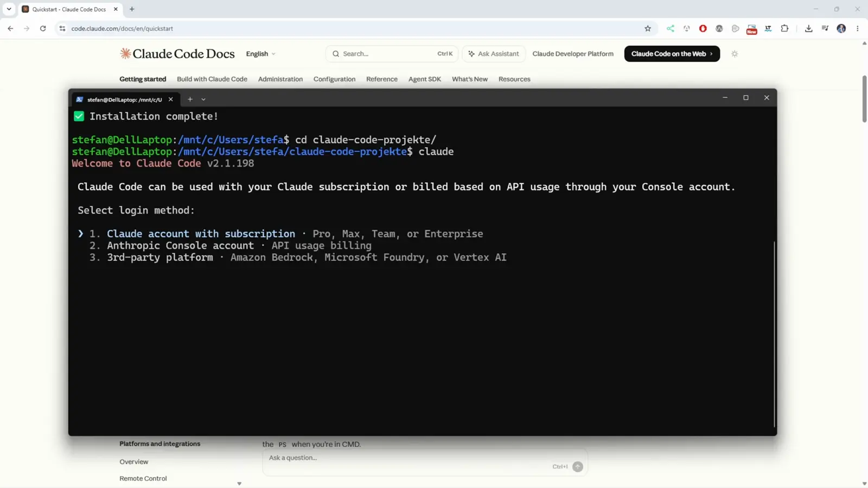Click 'Select login method:' text

(x=136, y=210)
